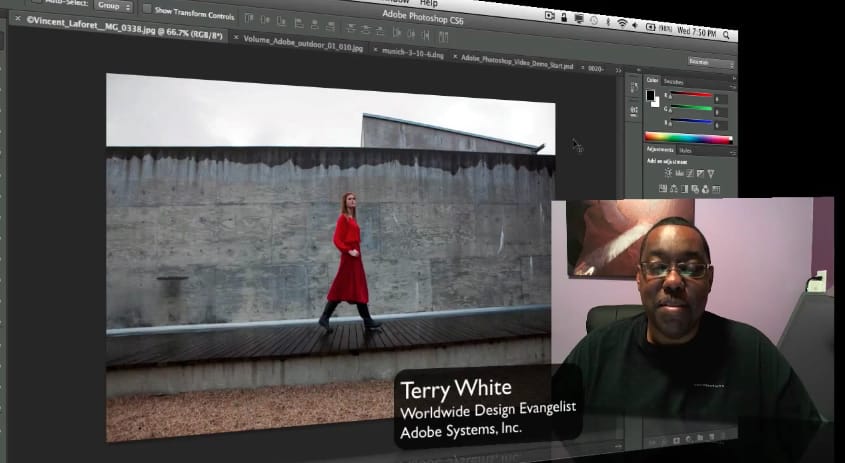This screenshot has width=845, height=463.
Task: Enable the Show Transform Controls checkbox
Action: [x=147, y=9]
